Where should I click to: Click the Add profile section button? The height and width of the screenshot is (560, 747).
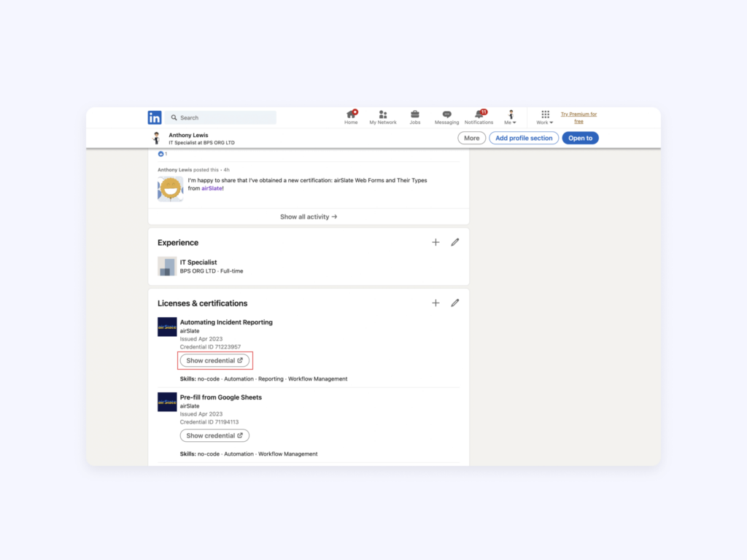(x=524, y=138)
